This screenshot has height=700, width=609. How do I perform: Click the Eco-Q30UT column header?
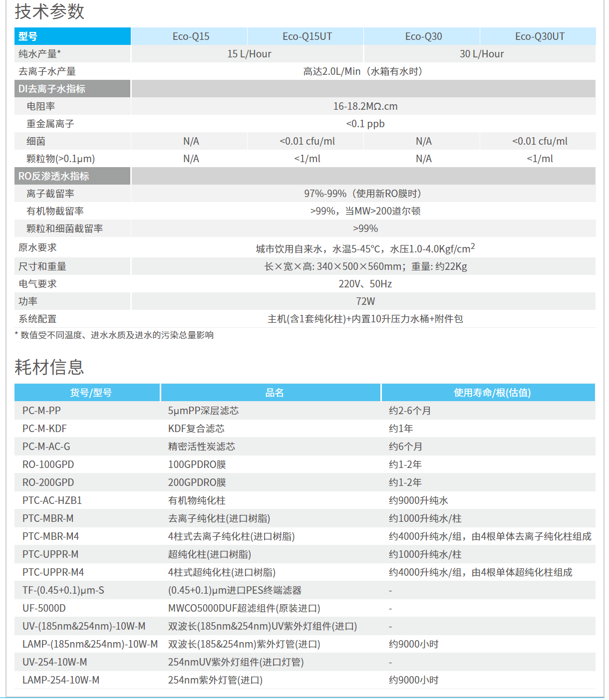pyautogui.click(x=540, y=36)
